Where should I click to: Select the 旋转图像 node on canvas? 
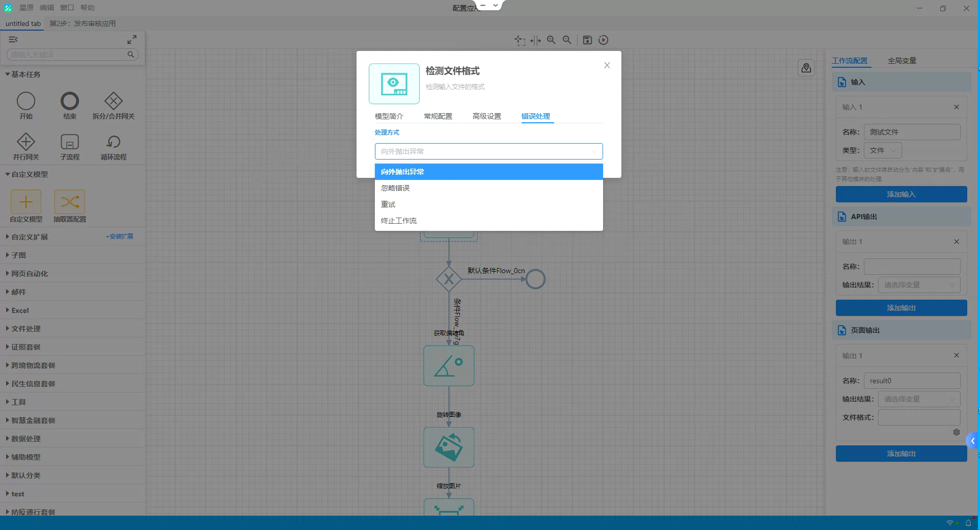(x=449, y=447)
